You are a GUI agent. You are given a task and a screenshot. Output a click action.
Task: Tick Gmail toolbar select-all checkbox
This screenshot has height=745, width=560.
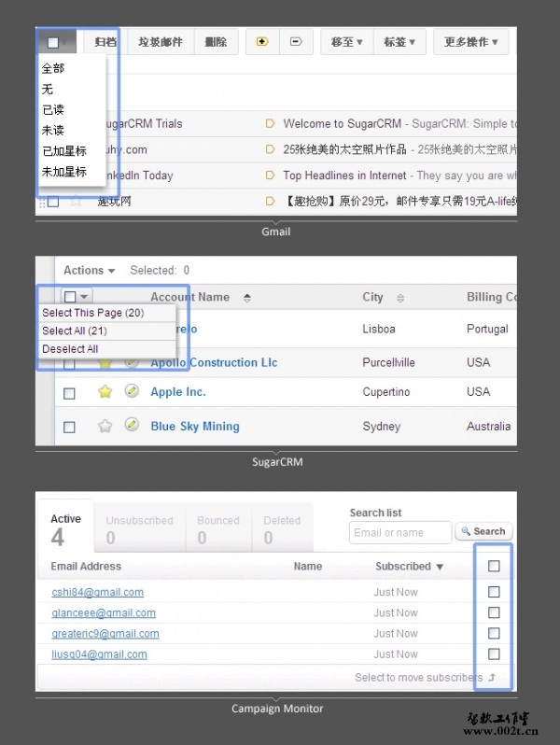53,43
